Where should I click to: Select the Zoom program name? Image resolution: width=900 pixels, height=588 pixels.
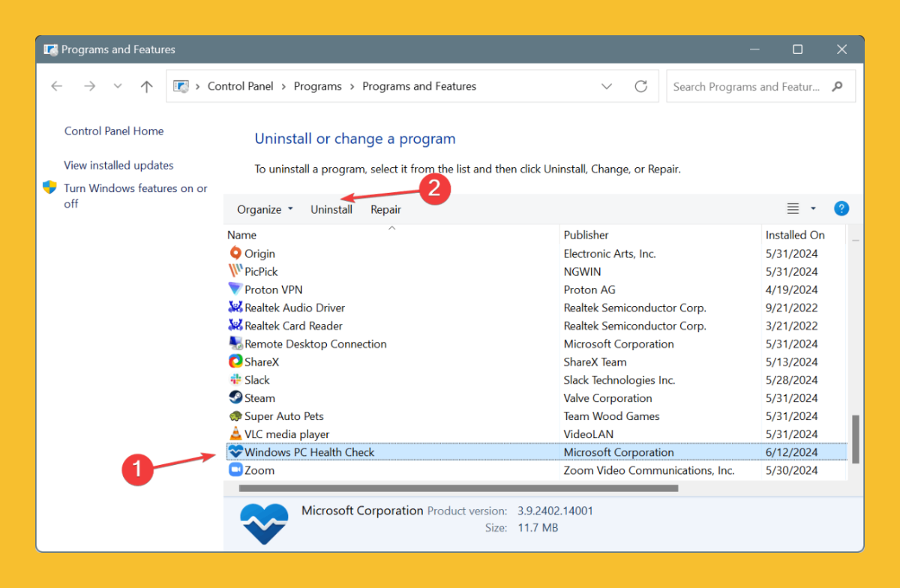259,470
